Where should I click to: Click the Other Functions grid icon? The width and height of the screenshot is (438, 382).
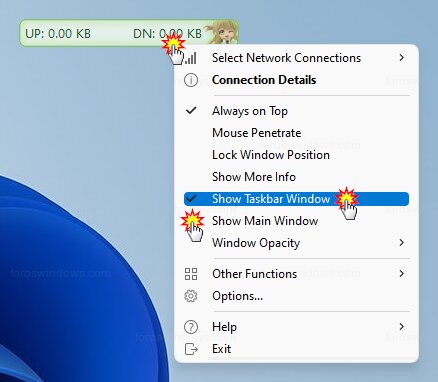(191, 274)
